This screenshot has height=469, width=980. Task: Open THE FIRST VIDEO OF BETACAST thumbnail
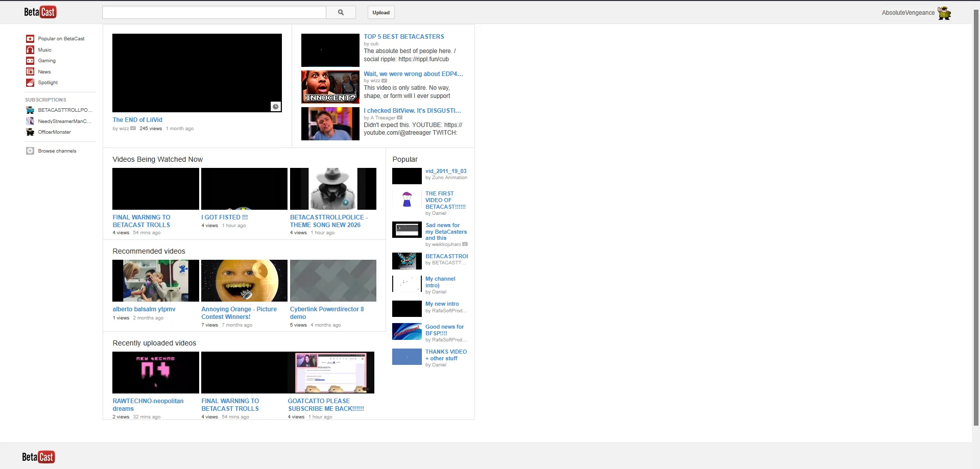tap(407, 199)
